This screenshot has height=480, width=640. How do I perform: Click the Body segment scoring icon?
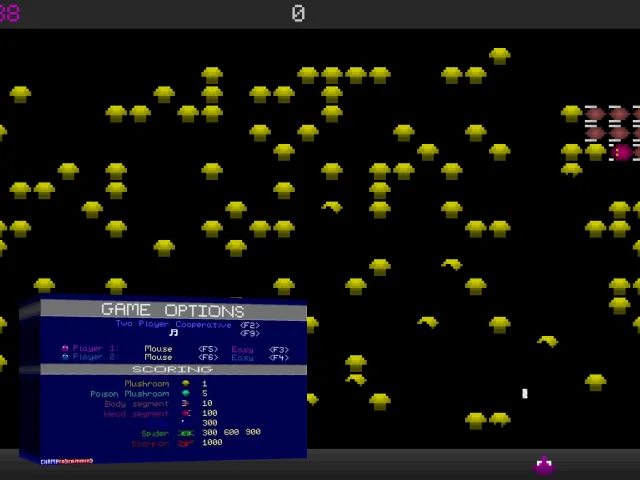click(186, 404)
